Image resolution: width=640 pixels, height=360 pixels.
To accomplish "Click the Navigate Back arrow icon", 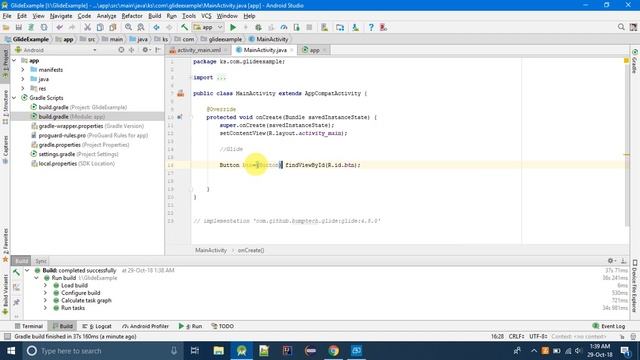I will point(156,27).
